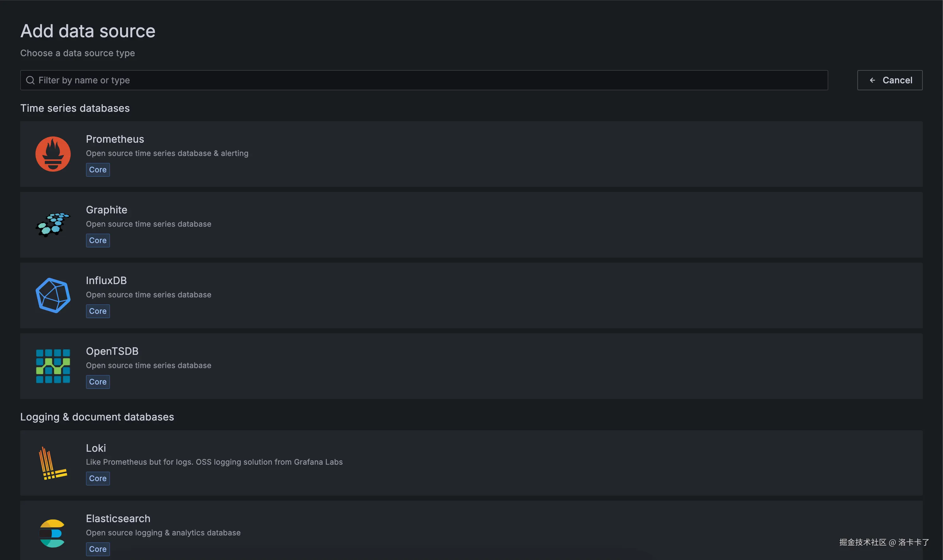Screen dimensions: 943x560
Task: Choose the Graphite data source title
Action: point(106,209)
